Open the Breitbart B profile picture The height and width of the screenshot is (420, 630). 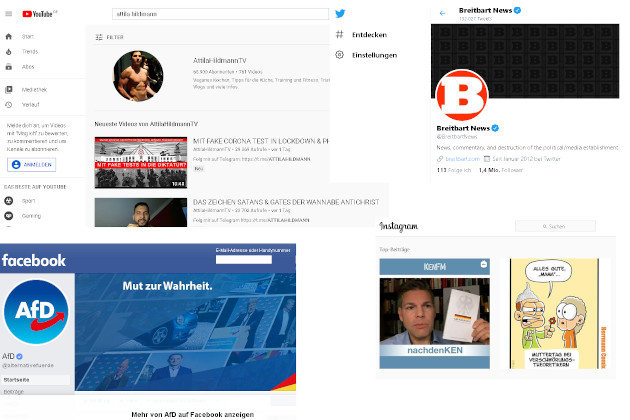pyautogui.click(x=462, y=95)
